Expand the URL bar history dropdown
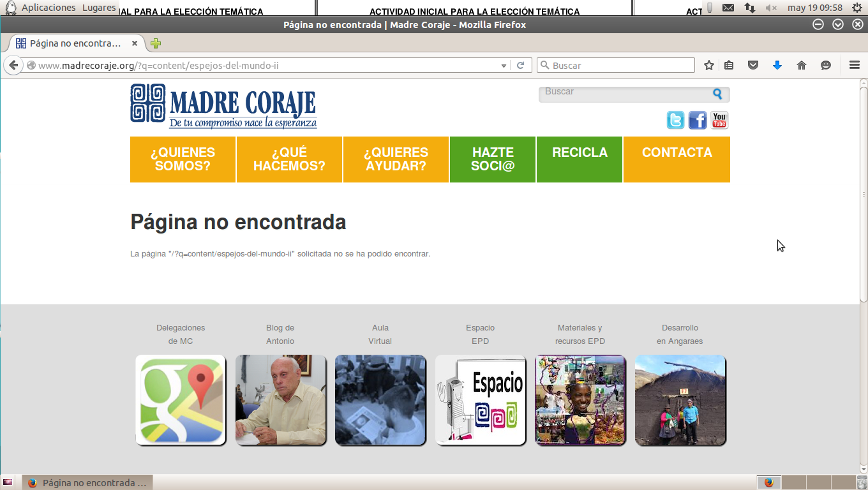The width and height of the screenshot is (868, 490). pyautogui.click(x=504, y=65)
